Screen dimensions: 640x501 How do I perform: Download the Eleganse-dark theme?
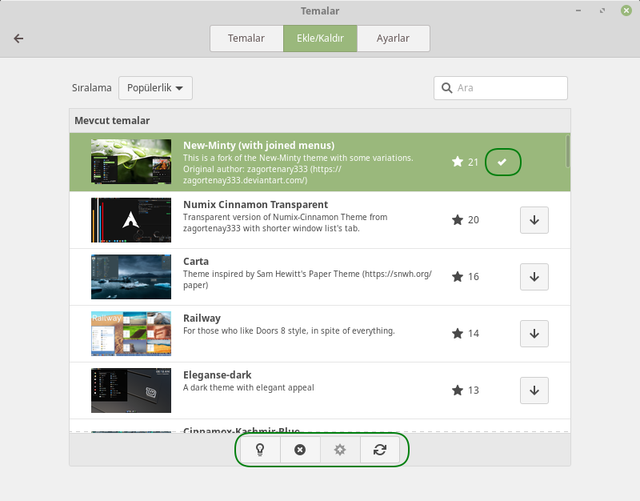(x=534, y=390)
